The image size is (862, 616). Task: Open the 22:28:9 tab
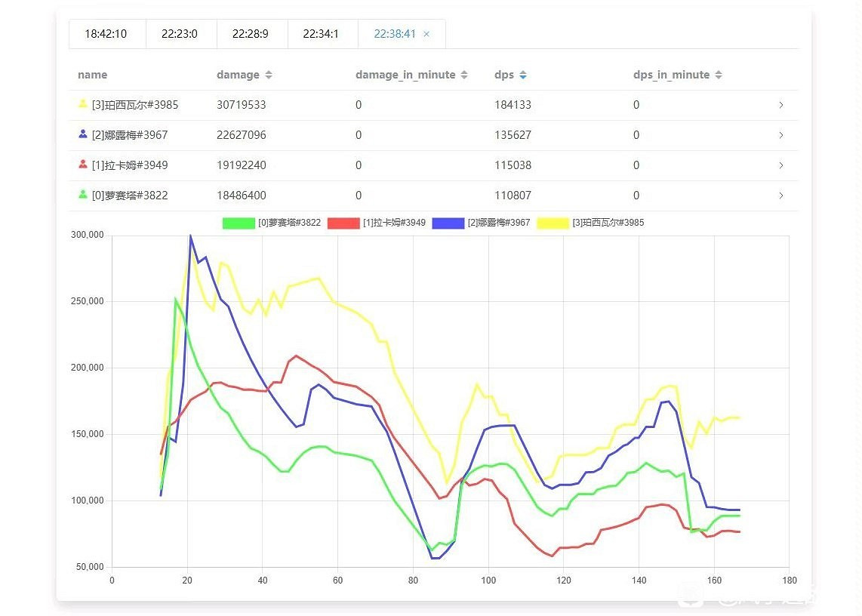[250, 34]
